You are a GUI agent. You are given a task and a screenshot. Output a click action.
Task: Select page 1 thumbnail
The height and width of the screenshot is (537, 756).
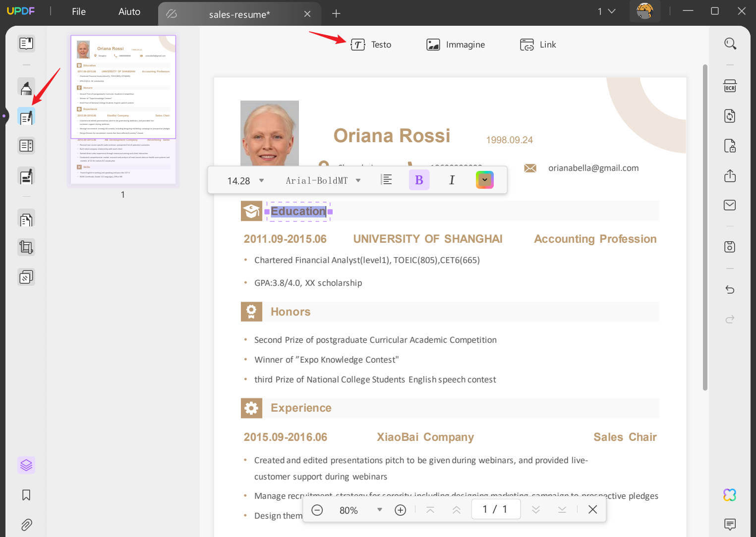(123, 110)
